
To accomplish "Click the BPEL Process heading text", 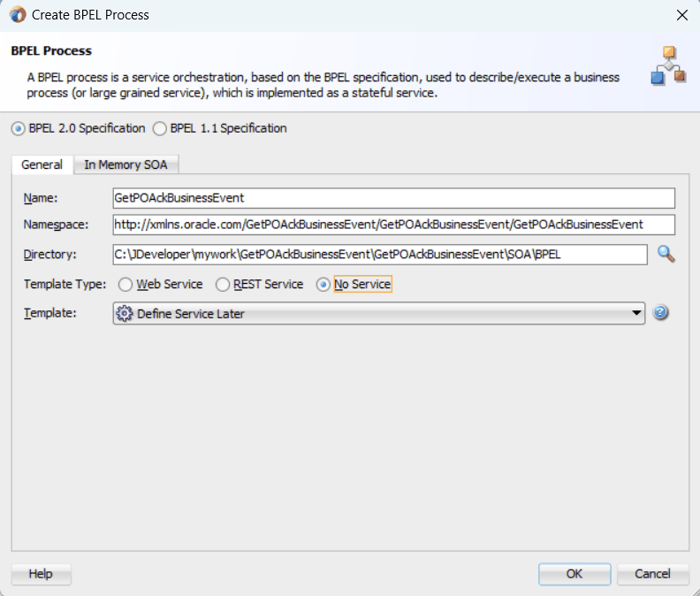I will coord(51,51).
